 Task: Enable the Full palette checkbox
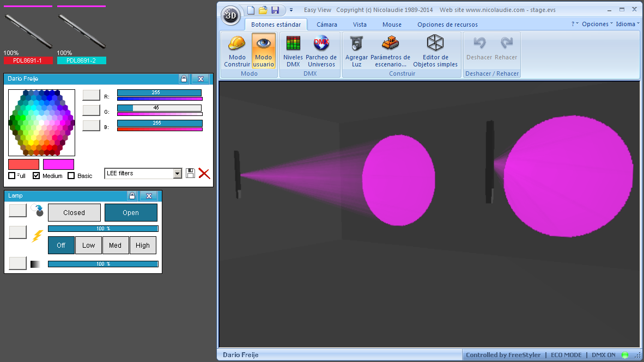(x=12, y=176)
